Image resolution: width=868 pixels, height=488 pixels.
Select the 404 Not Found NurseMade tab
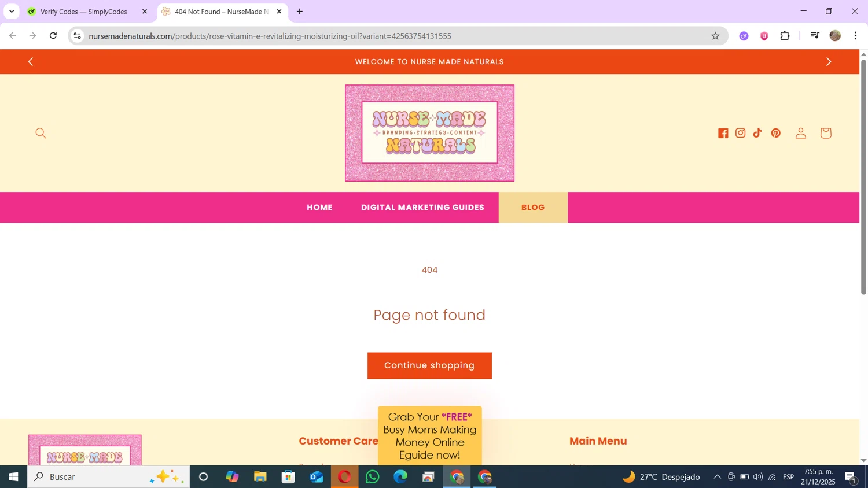[x=222, y=12]
